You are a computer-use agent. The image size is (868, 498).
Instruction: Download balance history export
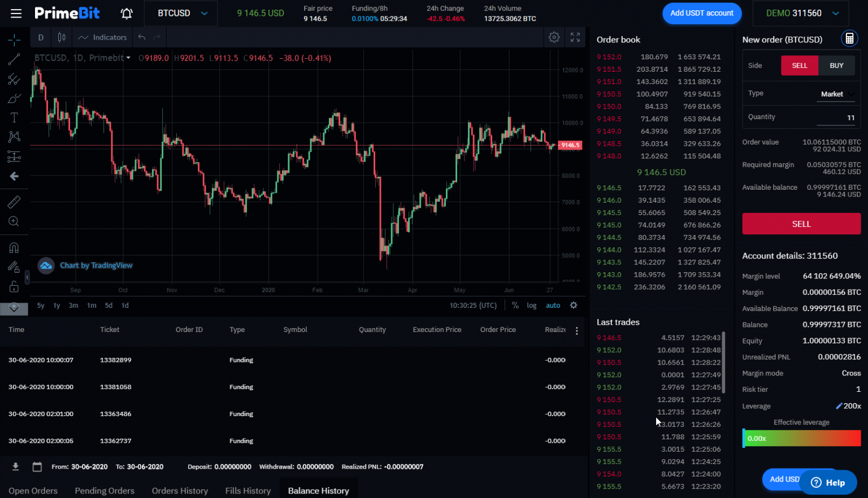[x=15, y=466]
